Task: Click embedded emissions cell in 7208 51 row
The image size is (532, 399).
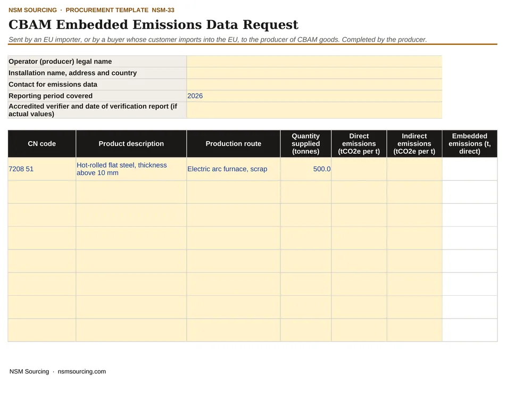Action: pos(470,169)
